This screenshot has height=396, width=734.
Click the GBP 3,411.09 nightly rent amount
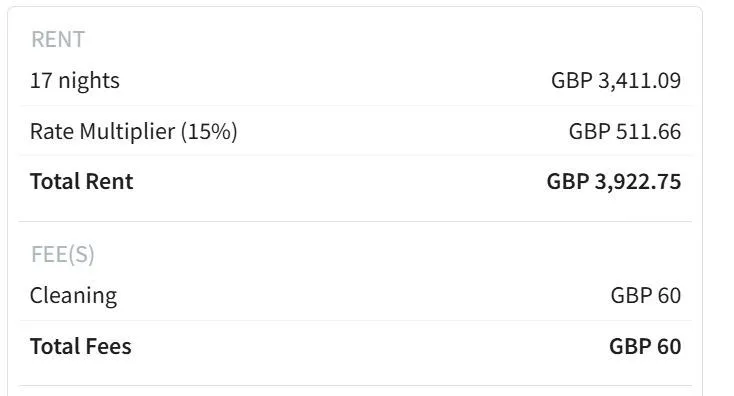pyautogui.click(x=616, y=81)
